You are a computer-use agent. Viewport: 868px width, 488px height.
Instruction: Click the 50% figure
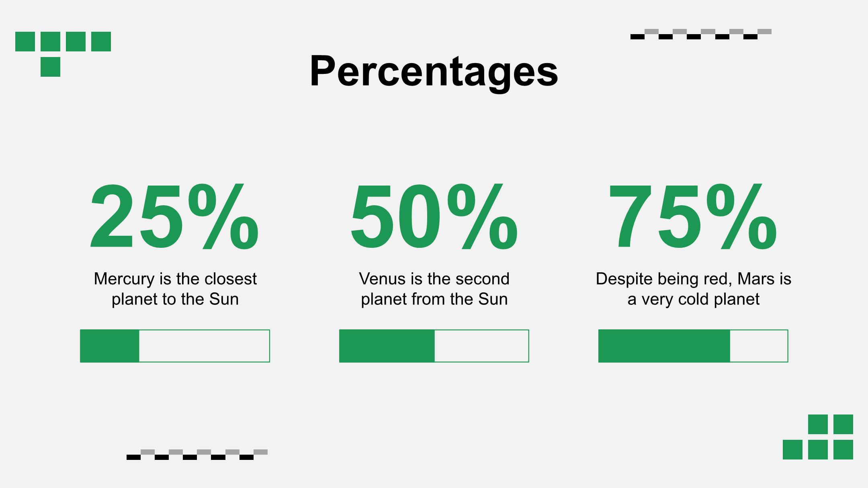[x=434, y=217]
